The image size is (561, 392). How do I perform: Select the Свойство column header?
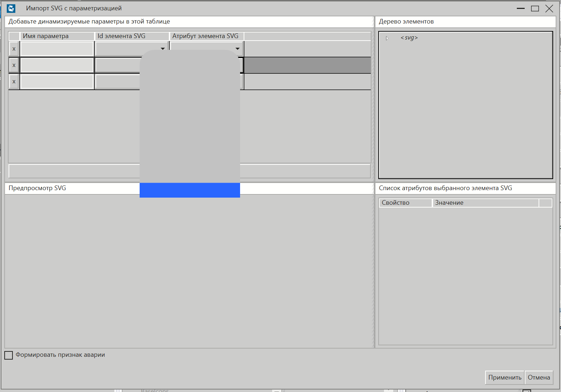tap(405, 203)
